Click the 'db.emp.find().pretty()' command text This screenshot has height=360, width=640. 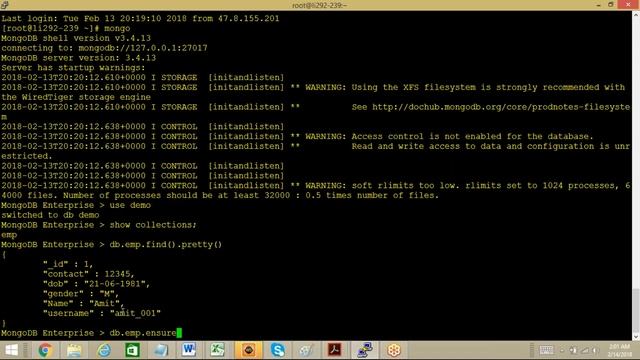click(x=165, y=244)
